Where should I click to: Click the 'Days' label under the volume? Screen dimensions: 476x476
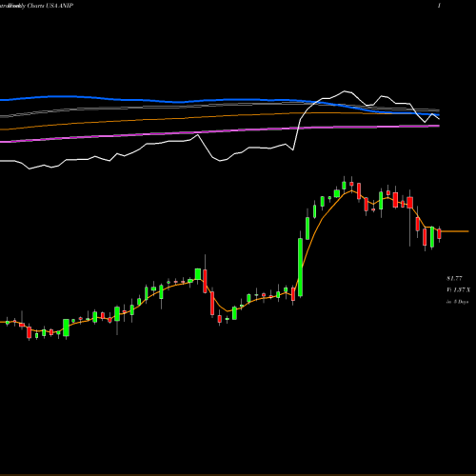[x=464, y=302]
